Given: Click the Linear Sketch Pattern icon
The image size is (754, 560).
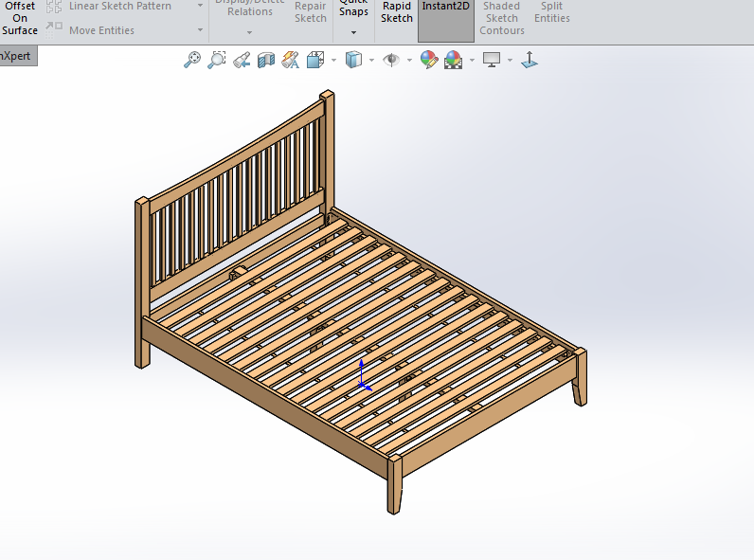Looking at the screenshot, I should coord(54,6).
